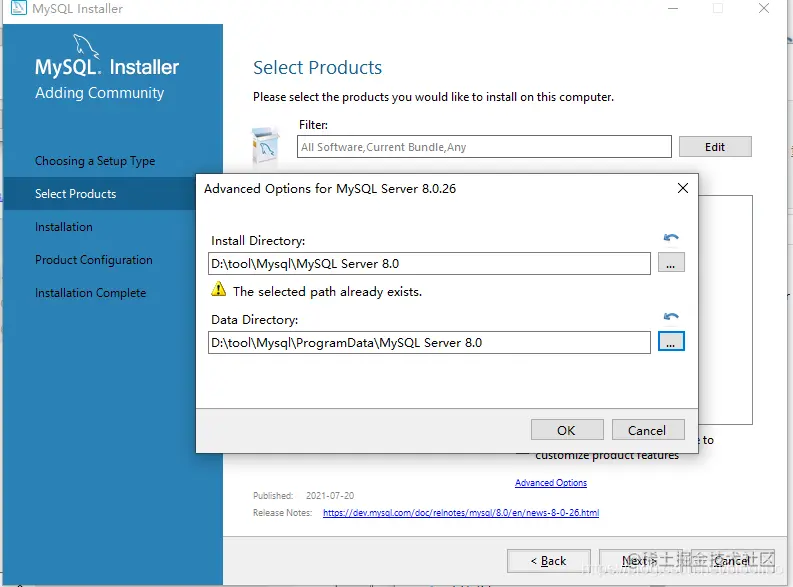Edit the product filter
793x587 pixels.
715,147
